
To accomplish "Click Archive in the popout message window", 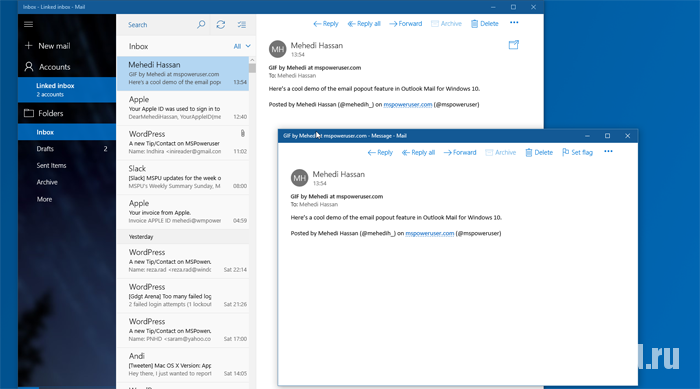I will (x=500, y=152).
